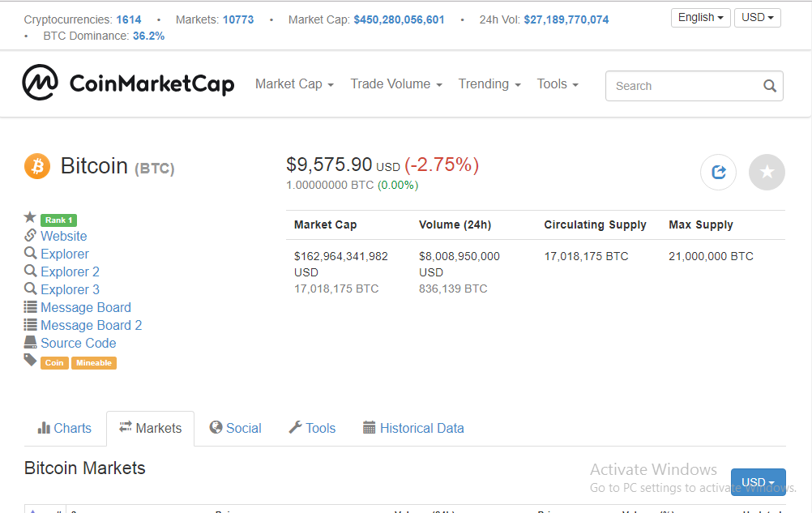Expand the Trade Volume menu
This screenshot has width=812, height=513.
(396, 83)
